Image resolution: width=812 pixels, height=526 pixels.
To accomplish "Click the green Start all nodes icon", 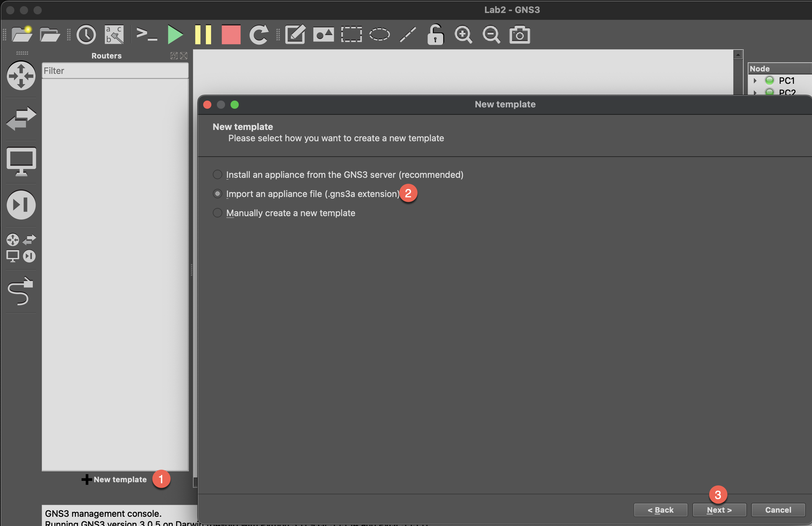I will click(x=175, y=35).
